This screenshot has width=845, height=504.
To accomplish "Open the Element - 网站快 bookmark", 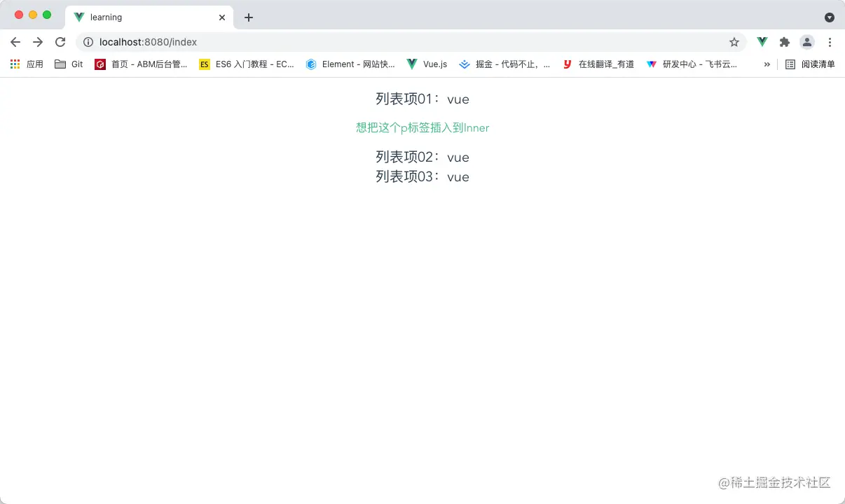I will click(x=350, y=64).
